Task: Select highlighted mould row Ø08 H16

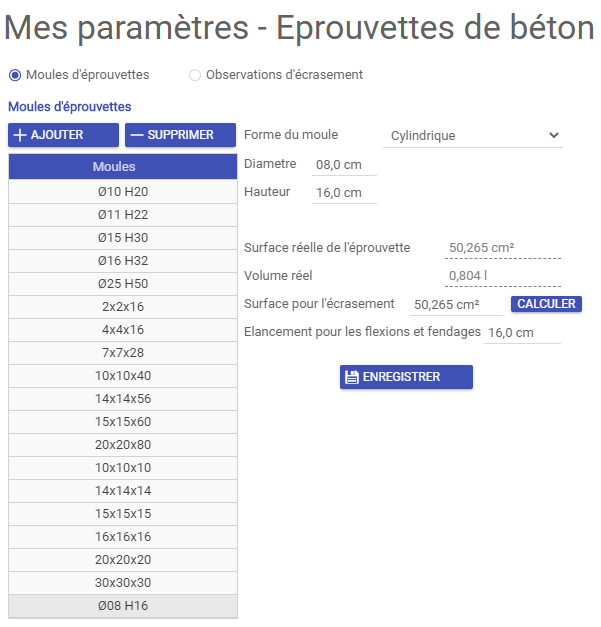Action: [123, 606]
